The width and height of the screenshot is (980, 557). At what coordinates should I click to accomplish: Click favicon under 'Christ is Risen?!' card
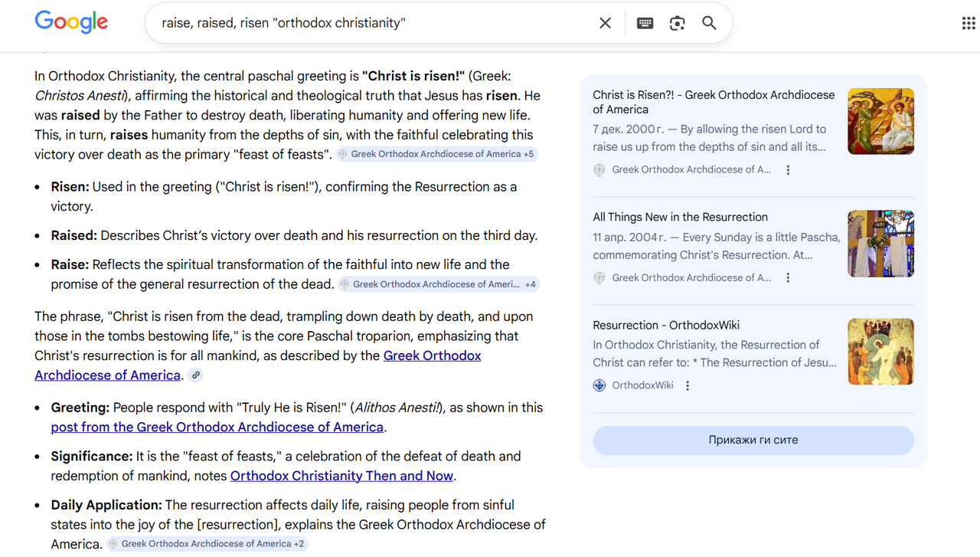(599, 170)
